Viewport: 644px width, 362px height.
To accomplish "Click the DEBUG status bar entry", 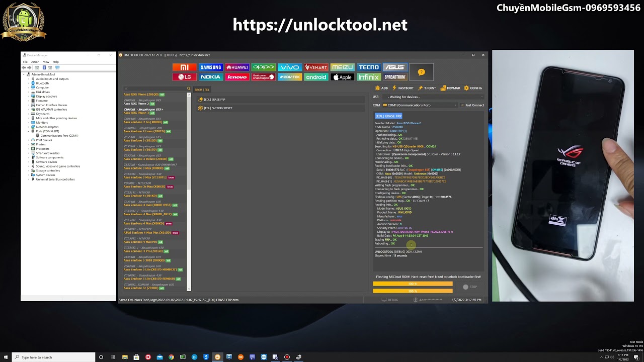I will coord(390,300).
